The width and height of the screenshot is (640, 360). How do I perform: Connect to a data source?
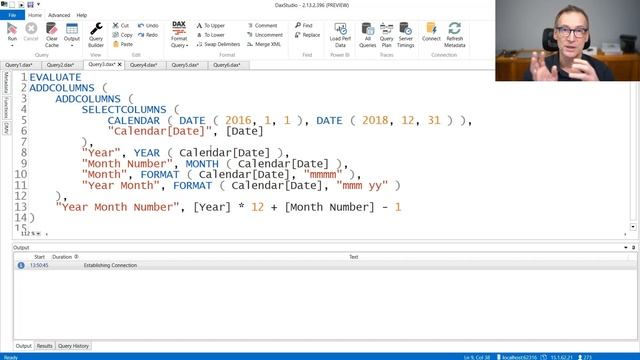click(x=431, y=32)
